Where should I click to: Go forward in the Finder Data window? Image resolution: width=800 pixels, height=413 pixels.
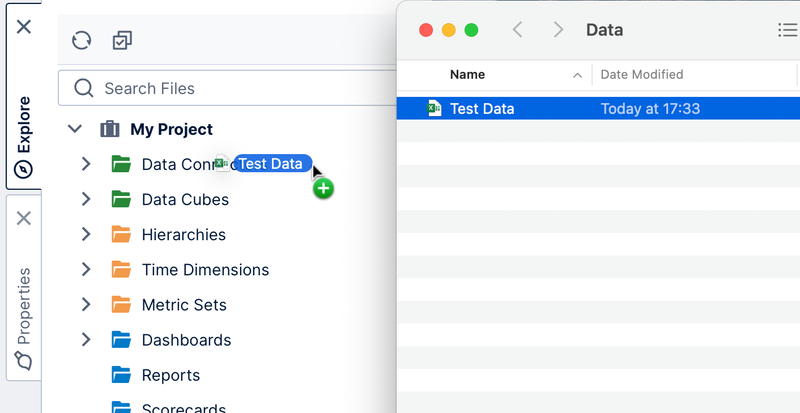558,30
